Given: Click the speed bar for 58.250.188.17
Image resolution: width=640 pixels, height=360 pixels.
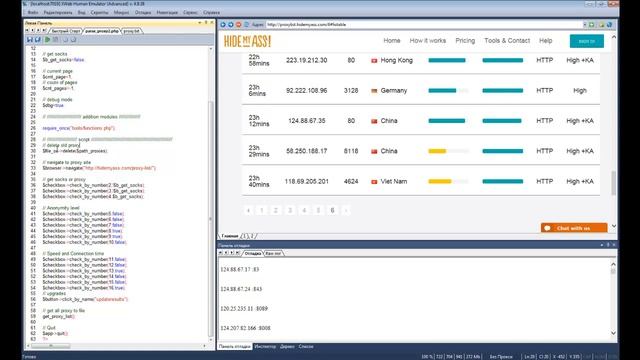Looking at the screenshot, I should click(x=448, y=151).
